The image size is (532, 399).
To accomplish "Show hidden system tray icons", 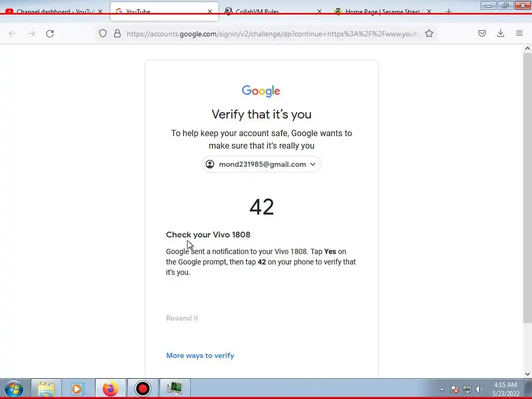I will tap(442, 389).
